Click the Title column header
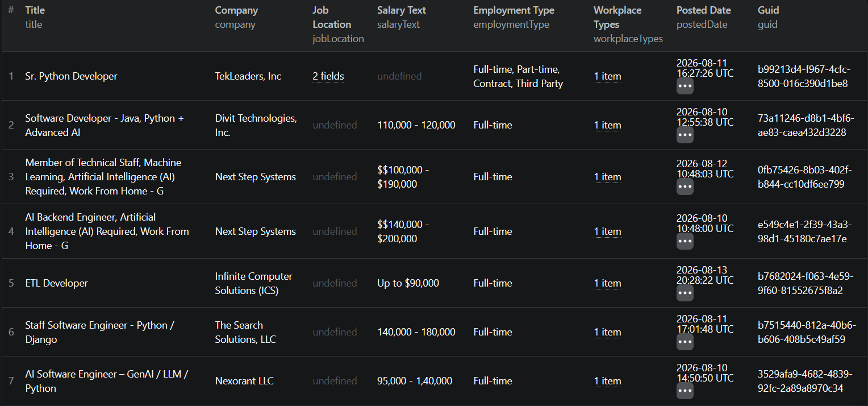868x406 pixels. click(35, 10)
